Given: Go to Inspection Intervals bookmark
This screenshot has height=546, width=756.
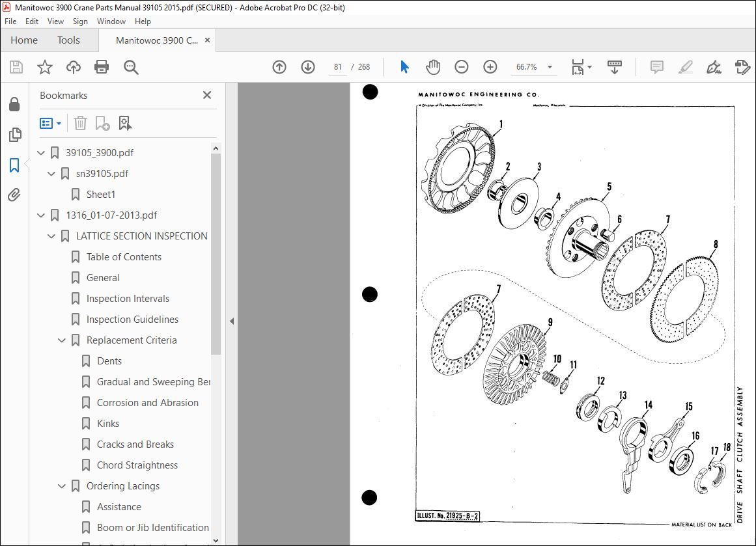Looking at the screenshot, I should pos(128,299).
